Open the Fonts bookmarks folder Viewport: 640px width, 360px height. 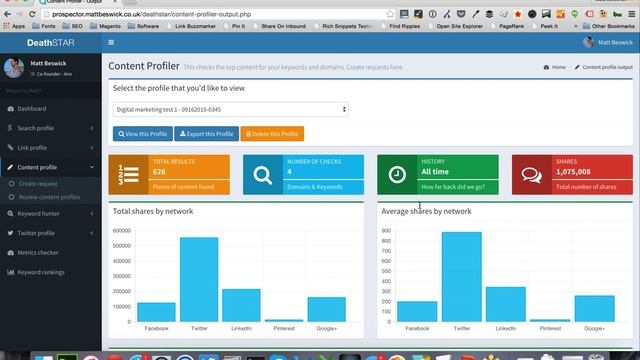point(44,26)
